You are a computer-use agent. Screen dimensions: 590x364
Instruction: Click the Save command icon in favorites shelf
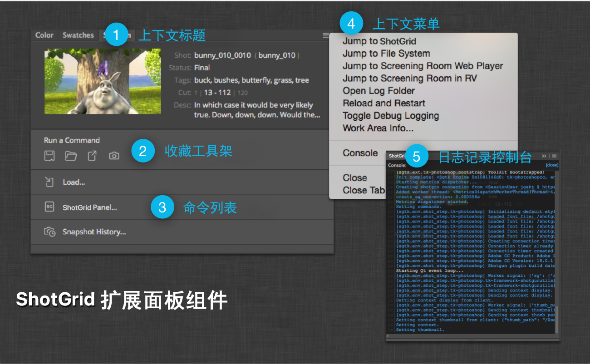coord(49,156)
